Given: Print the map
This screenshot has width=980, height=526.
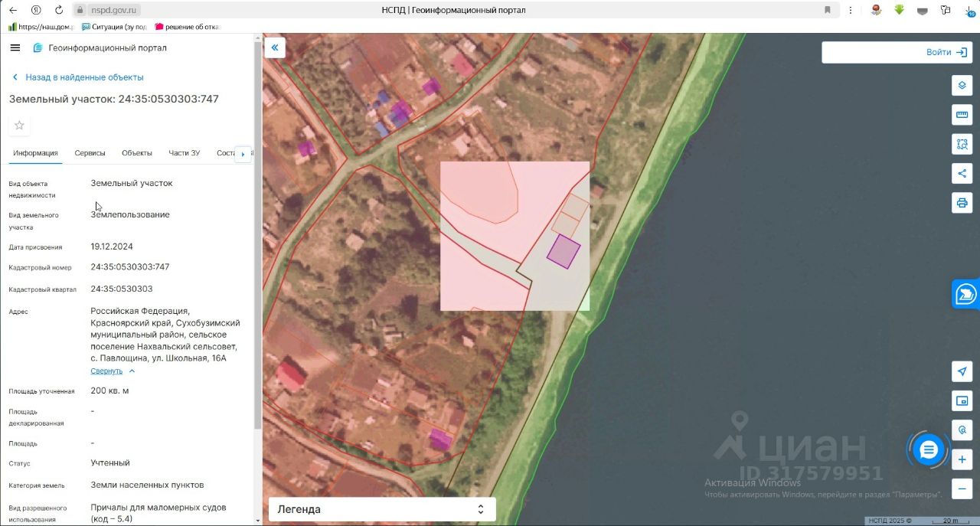Looking at the screenshot, I should coord(962,203).
